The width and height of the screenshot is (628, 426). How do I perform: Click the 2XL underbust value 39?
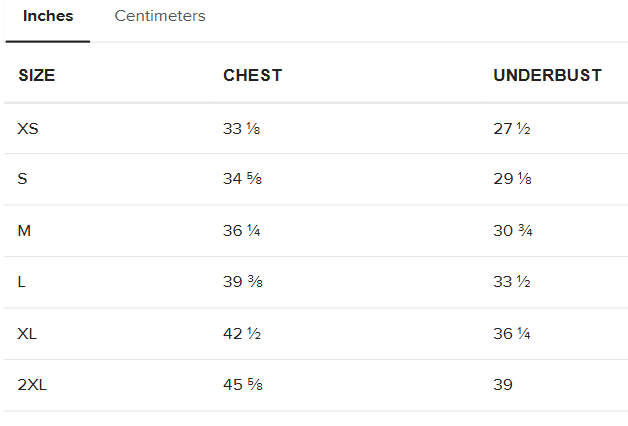[503, 385]
